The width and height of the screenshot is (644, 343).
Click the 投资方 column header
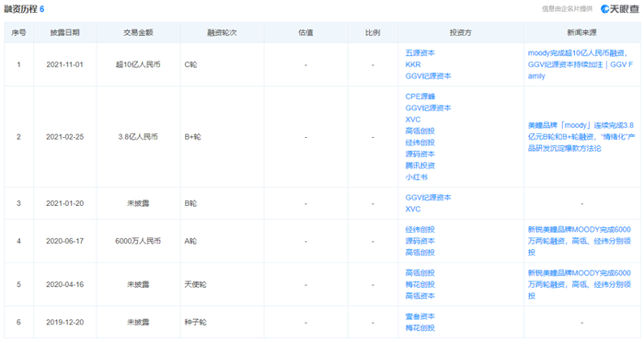coord(460,32)
